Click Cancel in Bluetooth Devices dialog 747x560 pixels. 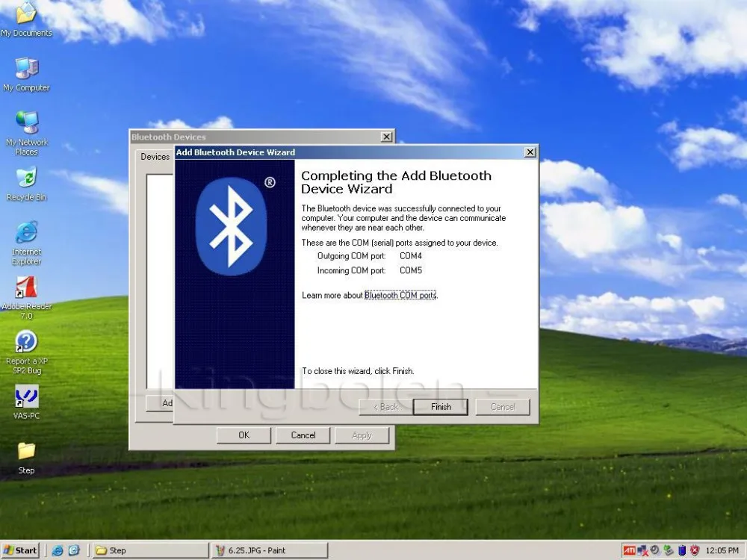point(303,435)
